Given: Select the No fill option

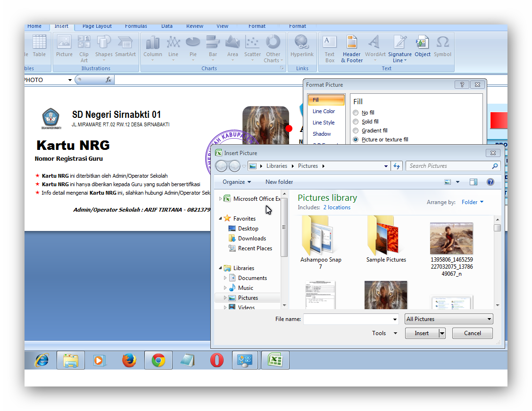Looking at the screenshot, I should point(355,113).
